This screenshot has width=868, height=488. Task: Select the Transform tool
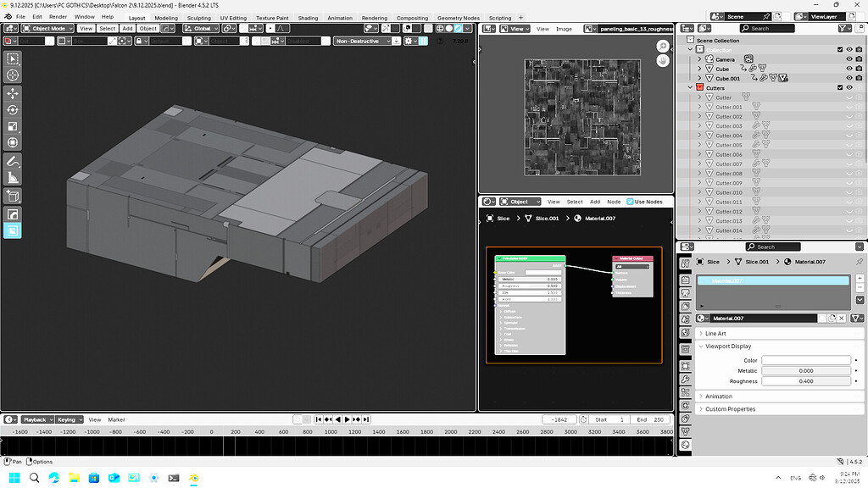pyautogui.click(x=13, y=142)
